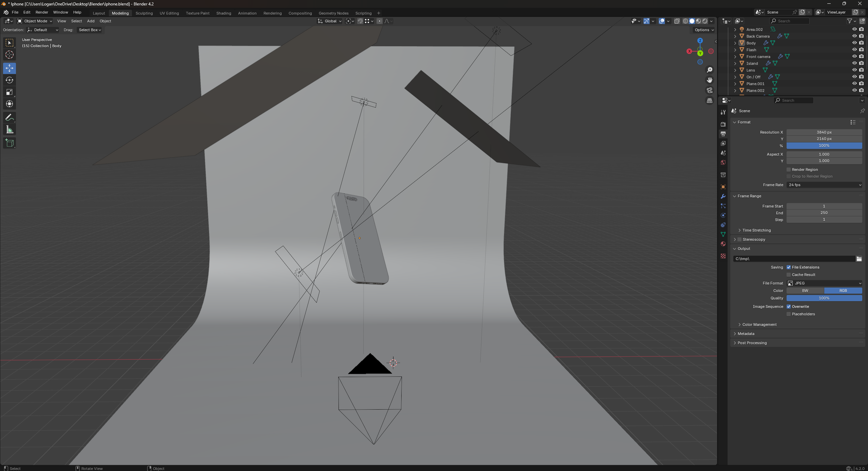Image resolution: width=868 pixels, height=471 pixels.
Task: Expand the Color Management section
Action: 759,325
